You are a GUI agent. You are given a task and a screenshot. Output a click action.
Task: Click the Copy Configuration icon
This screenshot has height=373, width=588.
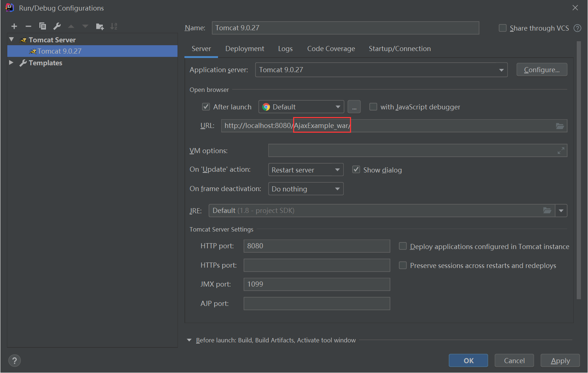coord(43,26)
